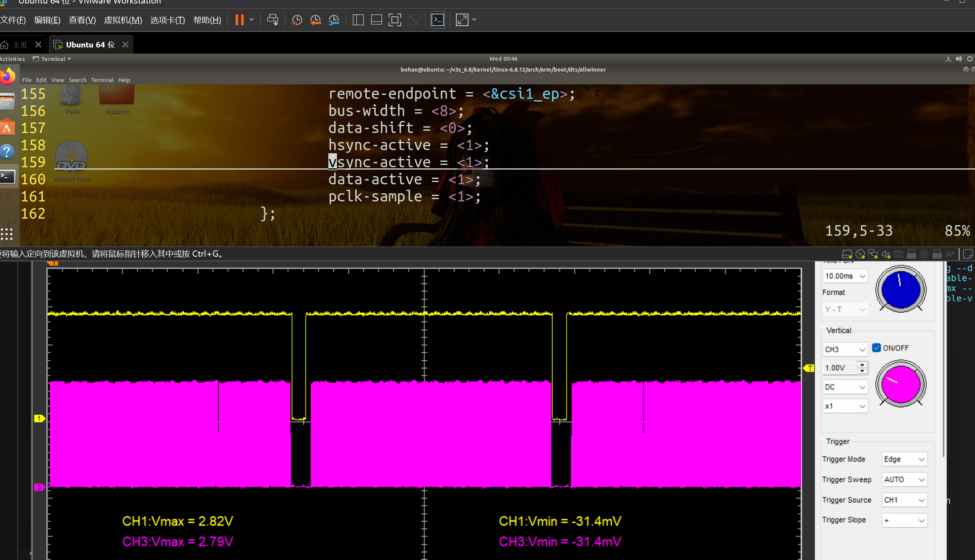Image resolution: width=975 pixels, height=560 pixels.
Task: Close the Ubuntu 64 位 tab
Action: click(x=125, y=45)
